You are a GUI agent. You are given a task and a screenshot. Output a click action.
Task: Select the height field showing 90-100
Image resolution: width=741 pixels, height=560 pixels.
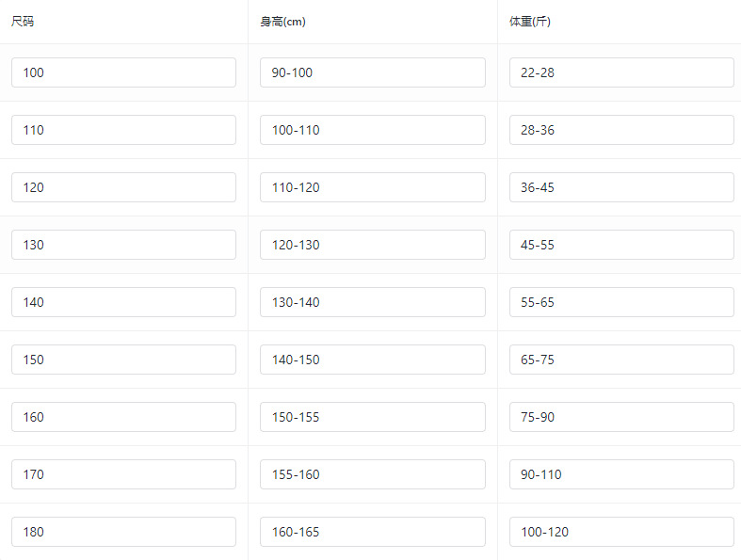pos(373,72)
